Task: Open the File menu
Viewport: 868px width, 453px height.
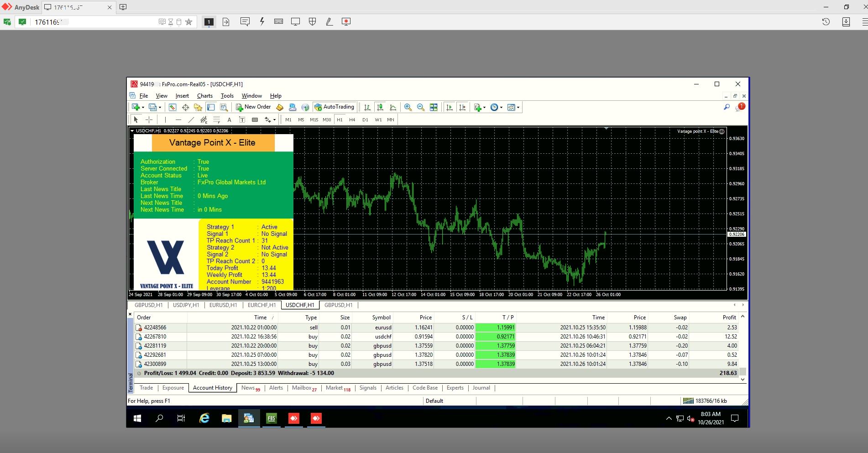Action: (143, 96)
